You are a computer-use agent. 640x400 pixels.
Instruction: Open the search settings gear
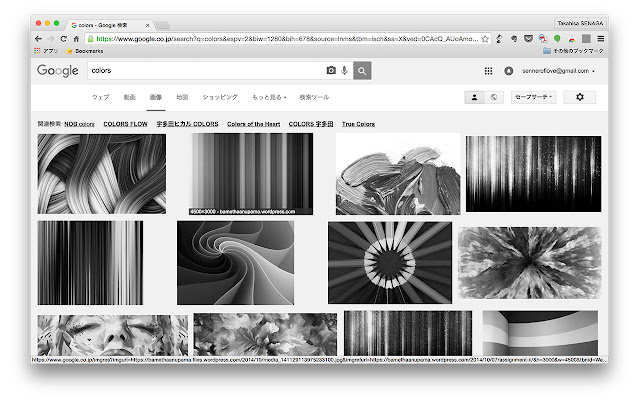point(580,97)
